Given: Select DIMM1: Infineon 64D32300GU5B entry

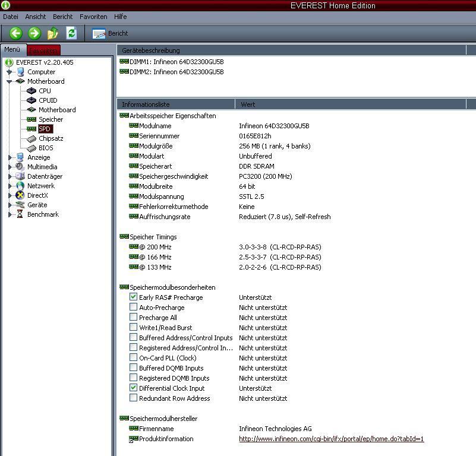Looking at the screenshot, I should (x=172, y=62).
